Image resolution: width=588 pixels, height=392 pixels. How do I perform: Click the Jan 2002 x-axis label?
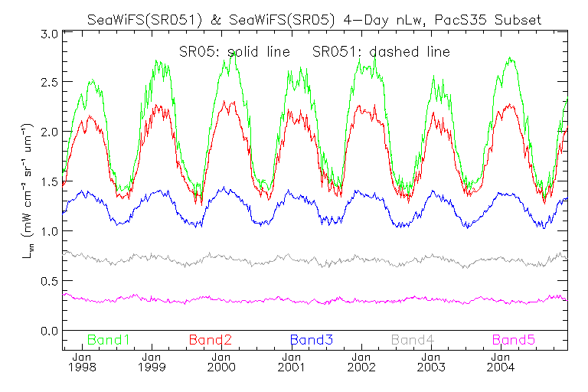click(x=361, y=362)
